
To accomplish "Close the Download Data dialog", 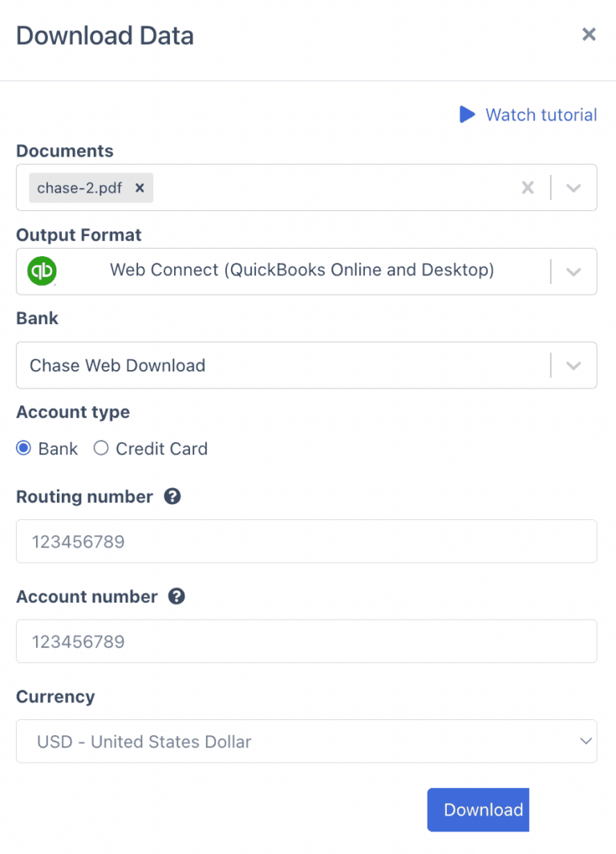I will click(589, 35).
